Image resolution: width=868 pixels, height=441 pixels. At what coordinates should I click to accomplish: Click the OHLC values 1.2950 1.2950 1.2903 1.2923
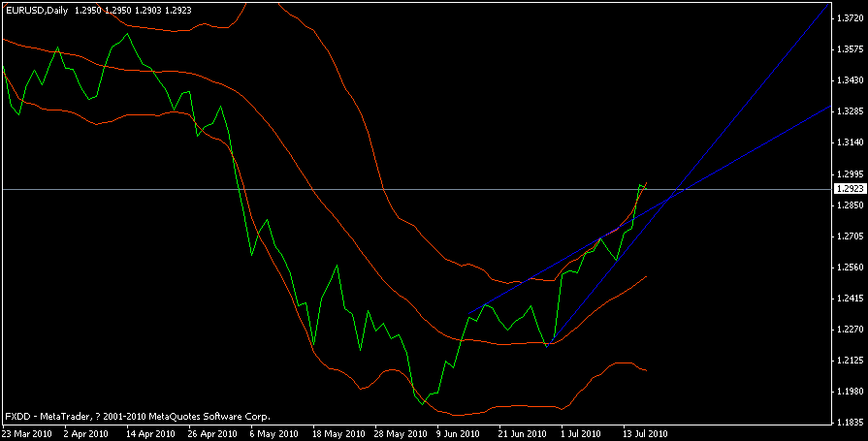(133, 11)
